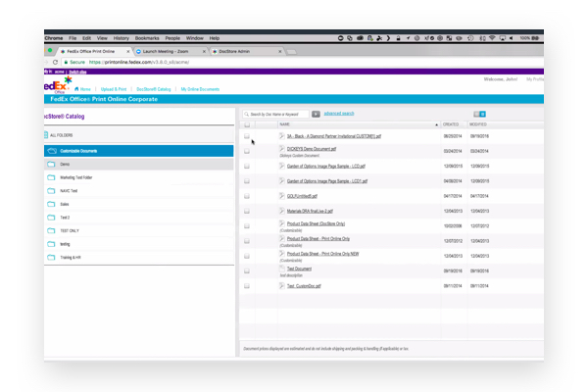Image resolution: width=588 pixels, height=392 pixels.
Task: Click the search arrow button beside search box
Action: point(316,115)
